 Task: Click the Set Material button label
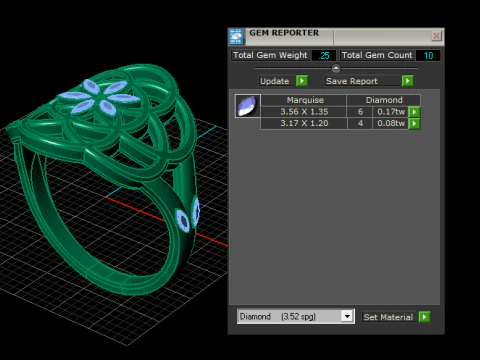click(x=388, y=317)
